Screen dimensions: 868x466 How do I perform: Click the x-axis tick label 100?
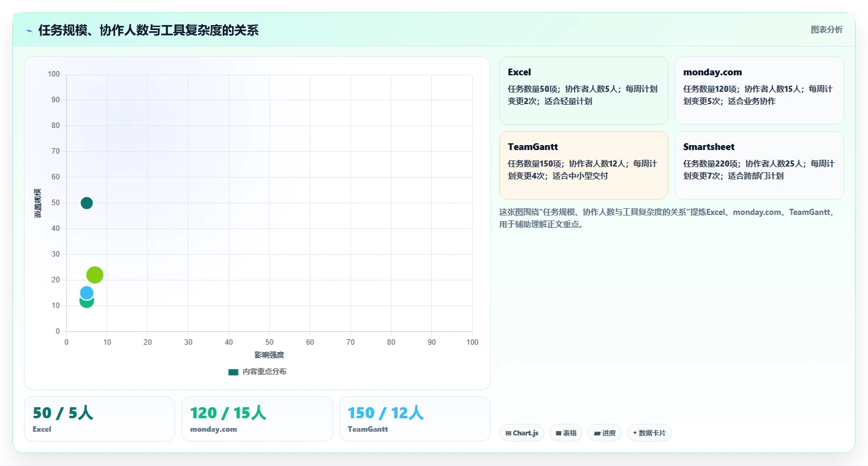(472, 342)
